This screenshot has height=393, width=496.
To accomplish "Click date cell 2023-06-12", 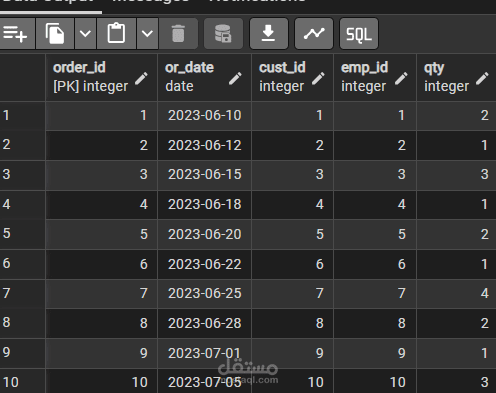I will [204, 145].
